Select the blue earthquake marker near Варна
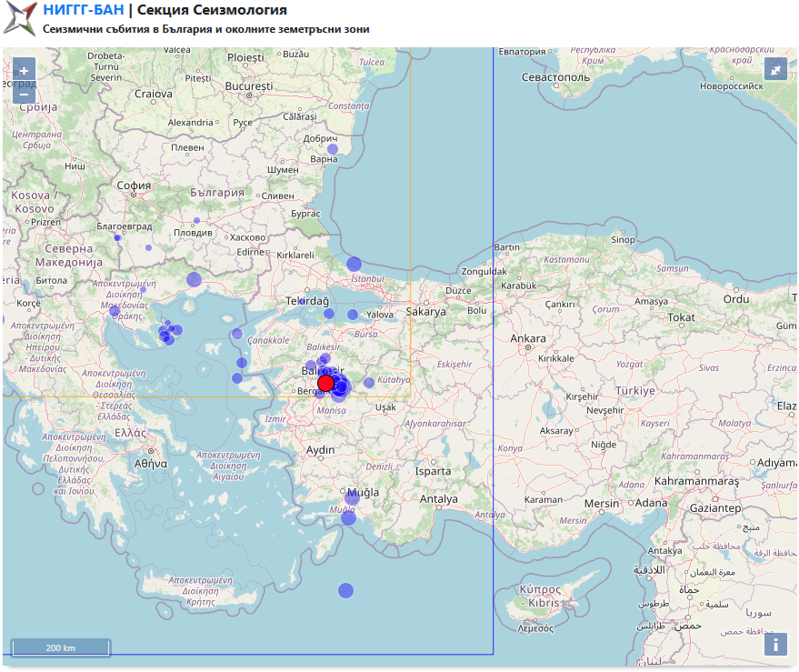The width and height of the screenshot is (799, 672). click(x=333, y=149)
